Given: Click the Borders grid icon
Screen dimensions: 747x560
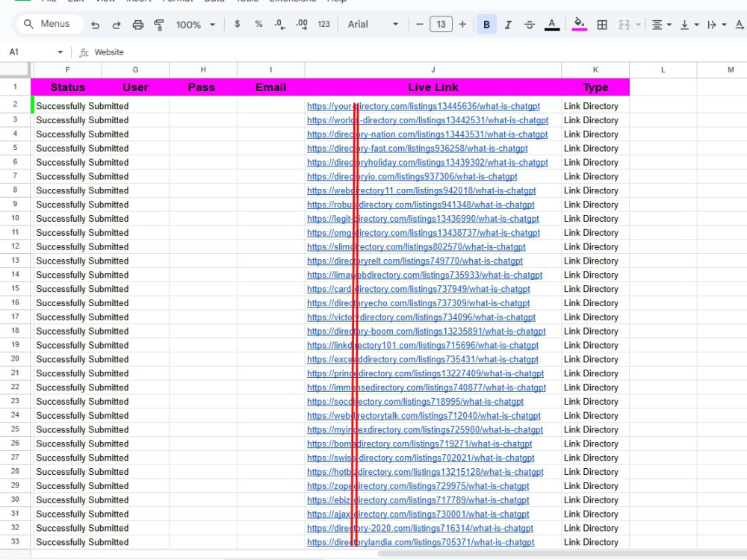Looking at the screenshot, I should click(x=602, y=25).
